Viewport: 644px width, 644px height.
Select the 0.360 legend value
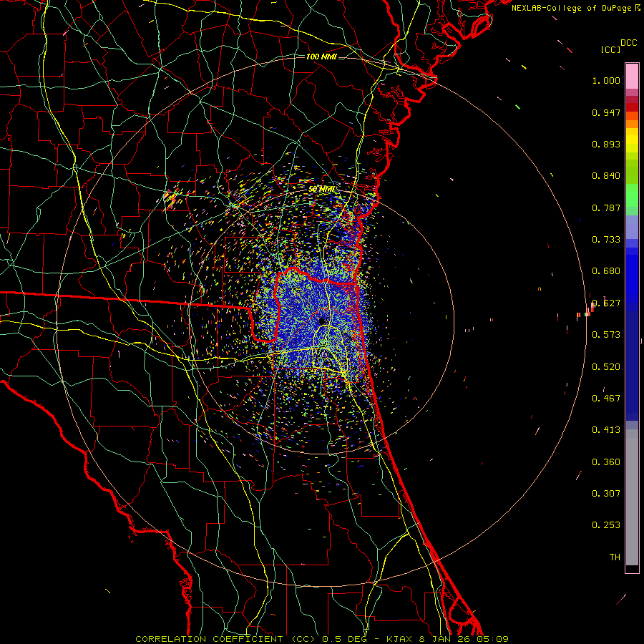point(606,462)
